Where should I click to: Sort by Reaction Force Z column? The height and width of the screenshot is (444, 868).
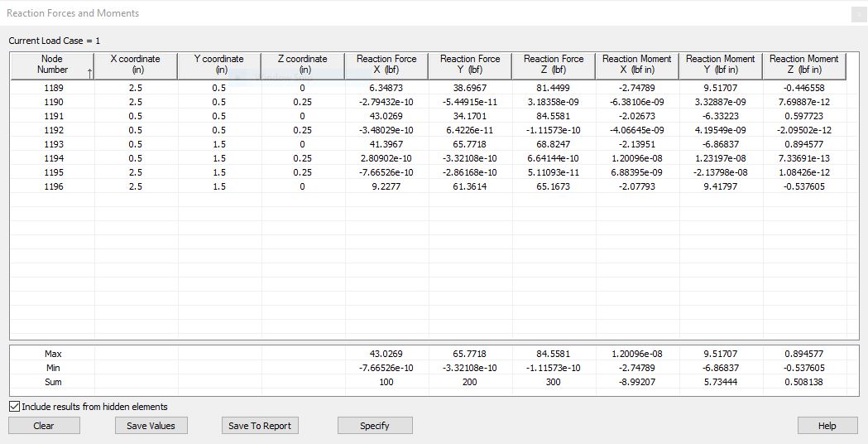point(554,65)
